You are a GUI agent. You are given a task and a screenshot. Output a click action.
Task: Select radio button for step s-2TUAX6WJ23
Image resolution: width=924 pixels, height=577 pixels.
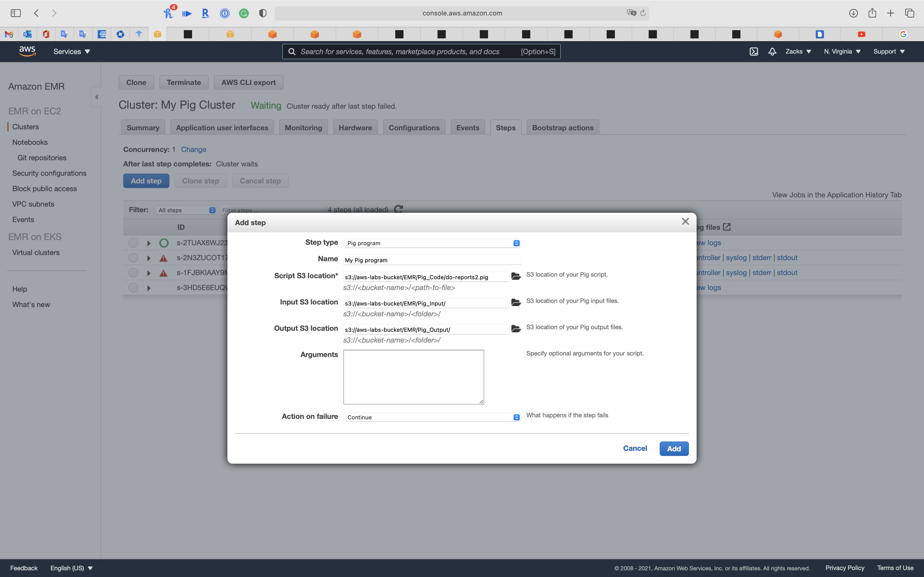(x=133, y=243)
